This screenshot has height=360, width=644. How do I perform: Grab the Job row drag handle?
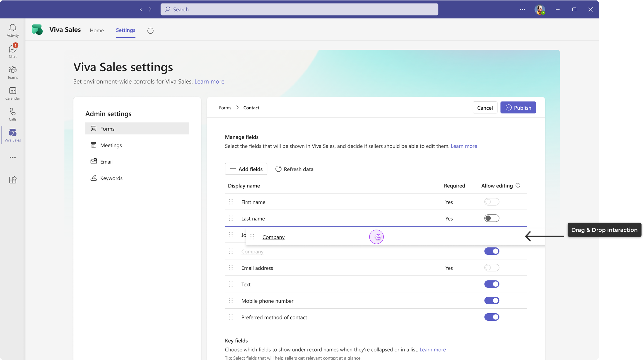[x=231, y=235]
